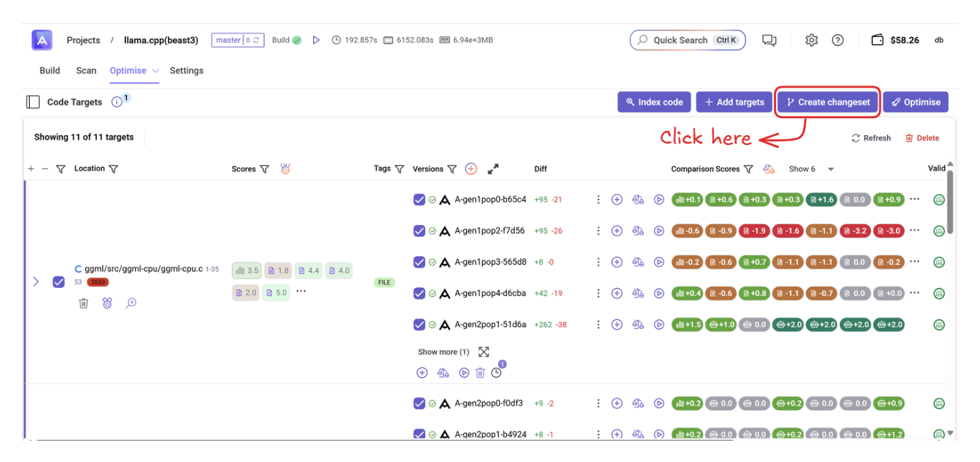Open the Settings tab

(x=186, y=71)
